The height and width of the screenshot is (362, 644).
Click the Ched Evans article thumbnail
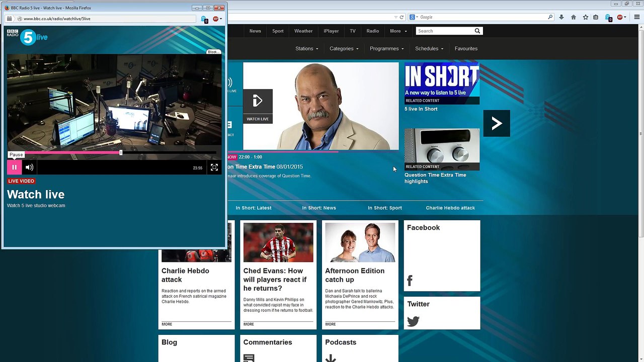[x=278, y=242]
